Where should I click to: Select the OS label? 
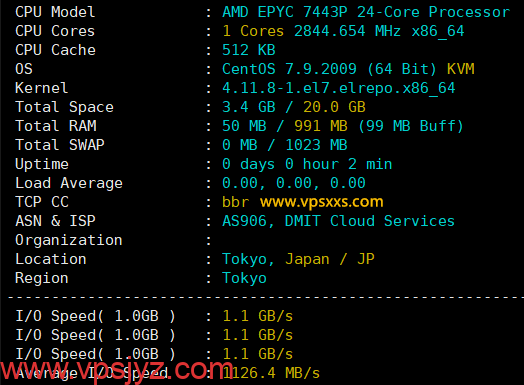point(24,69)
